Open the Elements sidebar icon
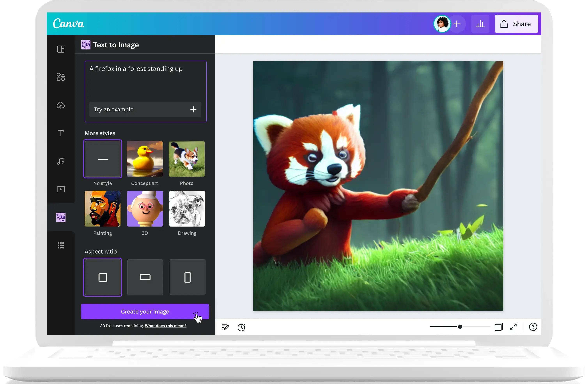Screen dimensions: 588x384 coord(61,77)
